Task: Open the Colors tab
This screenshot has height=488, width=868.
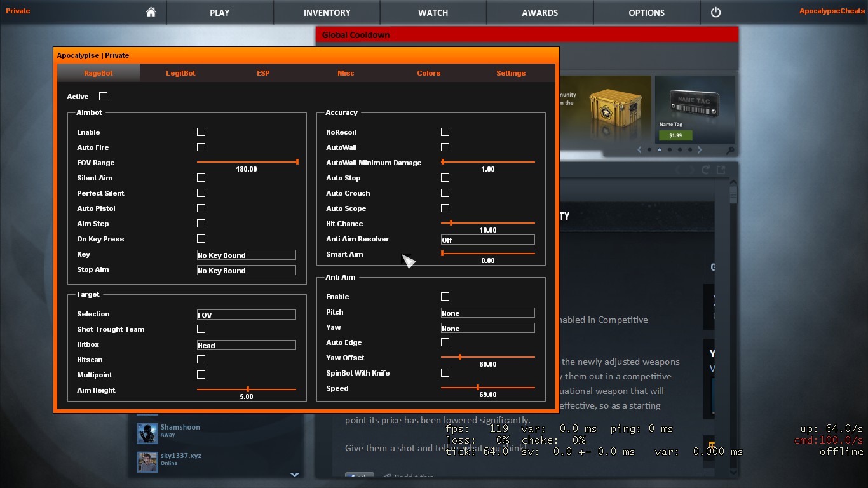Action: 428,73
